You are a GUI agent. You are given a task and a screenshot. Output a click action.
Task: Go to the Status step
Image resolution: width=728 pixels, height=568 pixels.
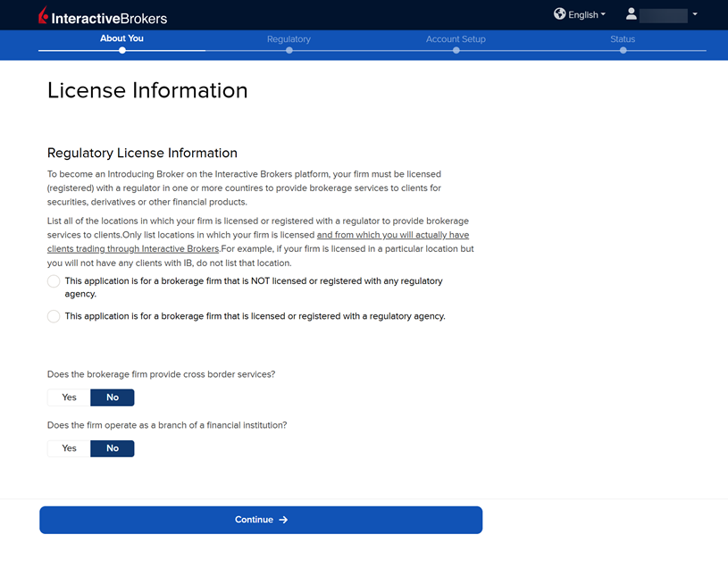[x=623, y=39]
